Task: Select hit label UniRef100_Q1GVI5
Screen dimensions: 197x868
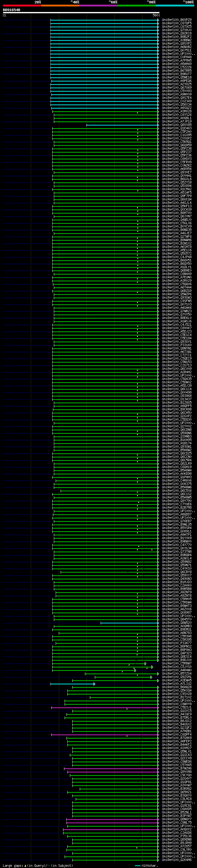Action: pos(177,711)
